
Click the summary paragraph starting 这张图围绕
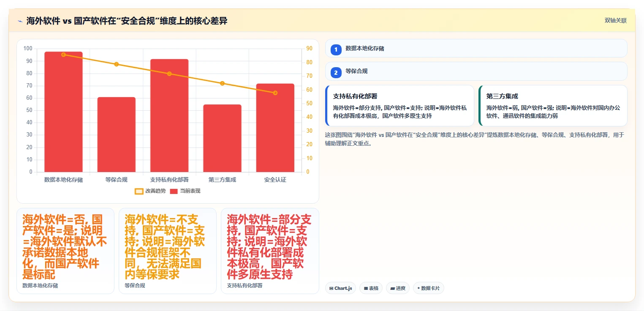coord(474,139)
